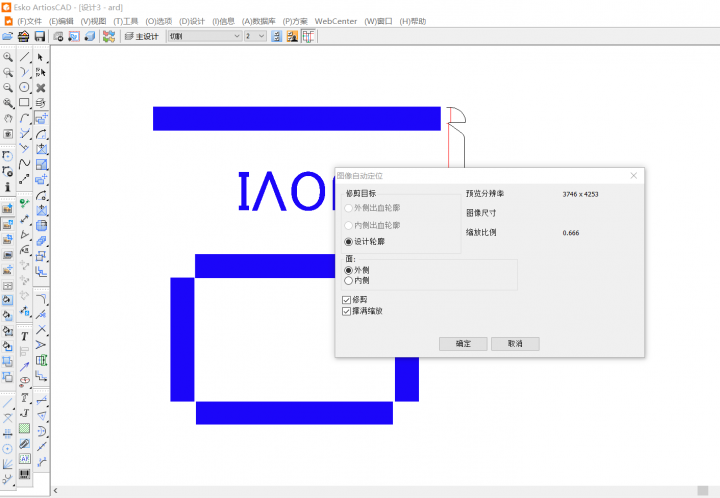720x498 pixels.
Task: Select 设计轮廓 radio button
Action: pos(348,242)
